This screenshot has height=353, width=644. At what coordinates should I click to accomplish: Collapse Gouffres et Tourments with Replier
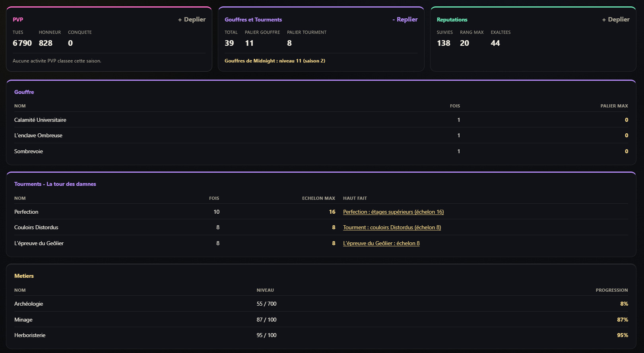pyautogui.click(x=405, y=20)
